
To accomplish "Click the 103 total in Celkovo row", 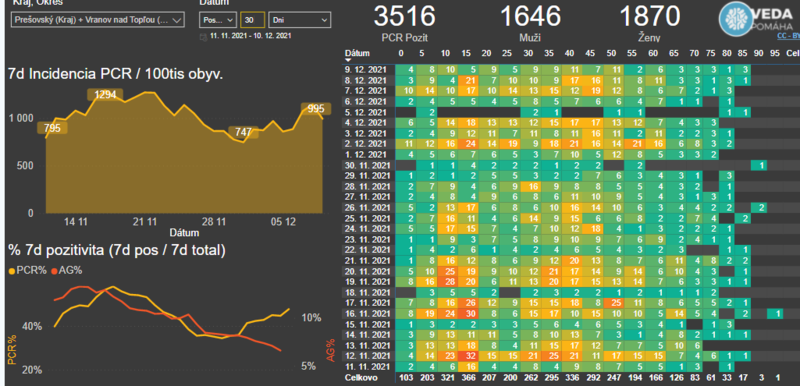I will 405,378.
